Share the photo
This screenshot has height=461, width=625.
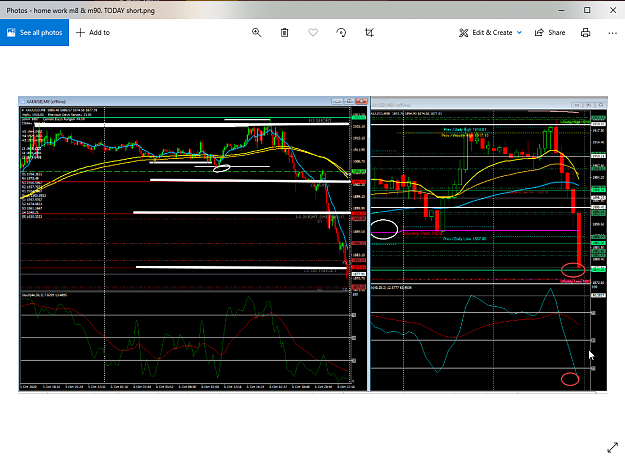[x=550, y=33]
